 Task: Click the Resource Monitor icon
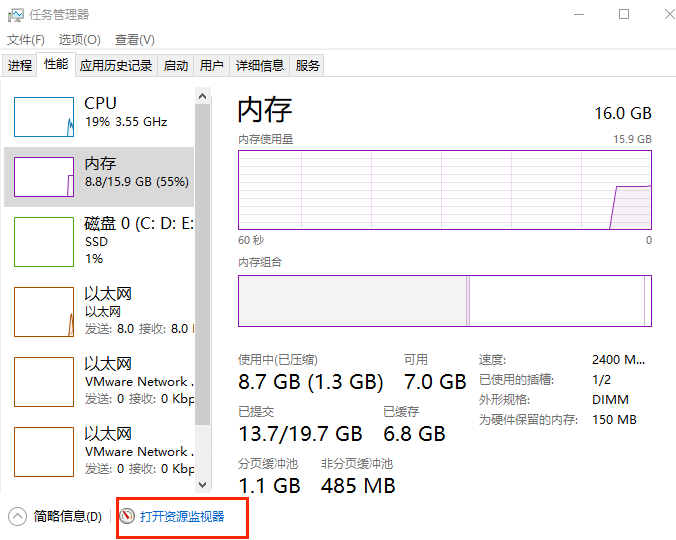127,516
